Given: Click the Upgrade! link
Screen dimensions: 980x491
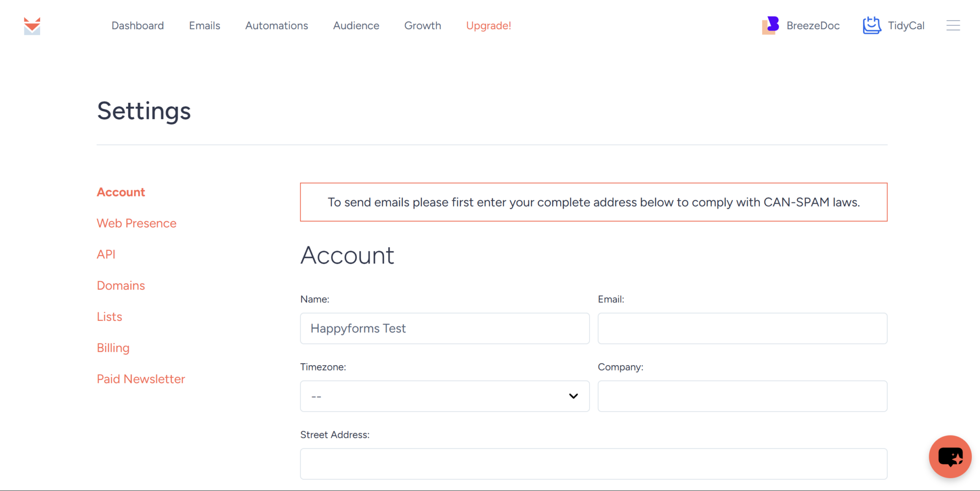Looking at the screenshot, I should [x=489, y=26].
